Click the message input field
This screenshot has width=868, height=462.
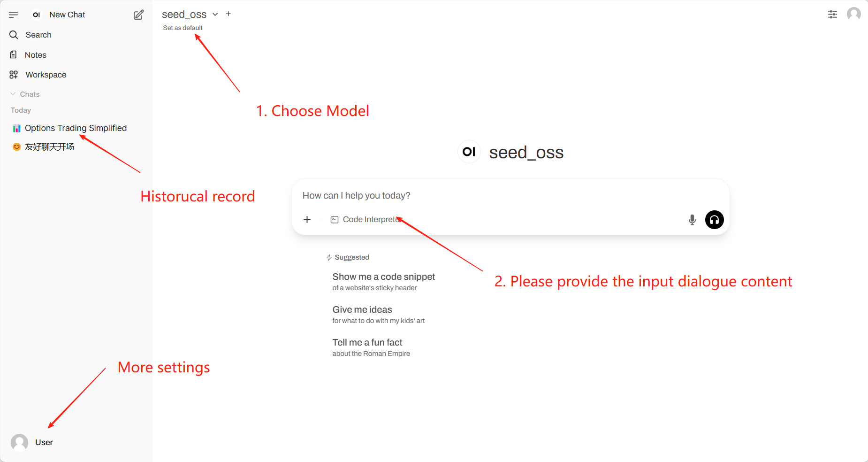[469, 196]
